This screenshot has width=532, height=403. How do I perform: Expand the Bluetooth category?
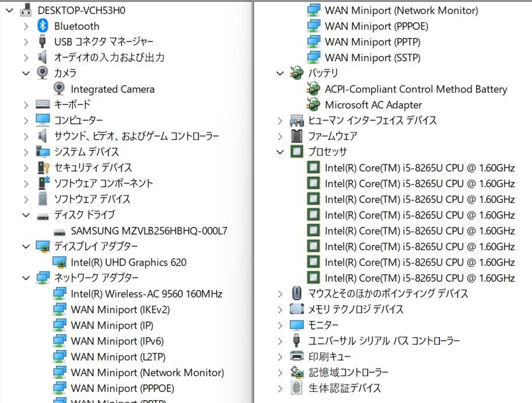(26, 26)
